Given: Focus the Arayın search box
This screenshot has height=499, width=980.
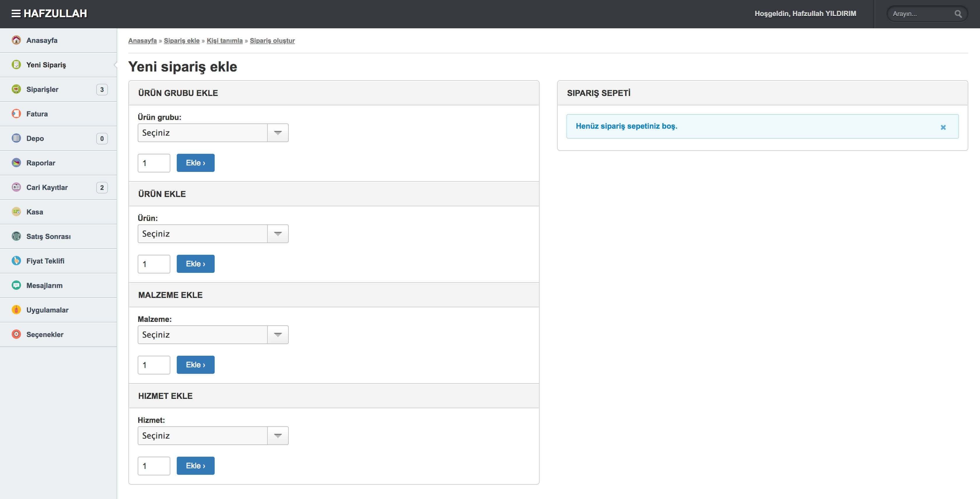Looking at the screenshot, I should 921,14.
